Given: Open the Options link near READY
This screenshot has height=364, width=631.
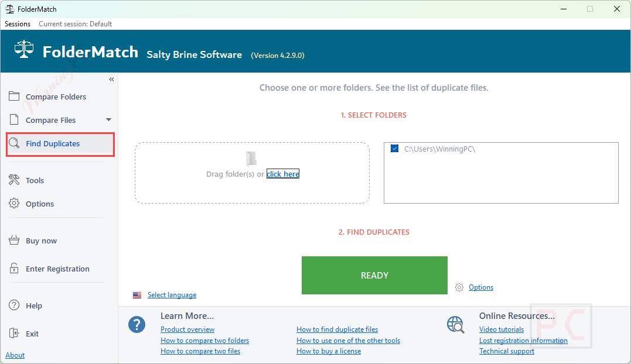Looking at the screenshot, I should 481,287.
